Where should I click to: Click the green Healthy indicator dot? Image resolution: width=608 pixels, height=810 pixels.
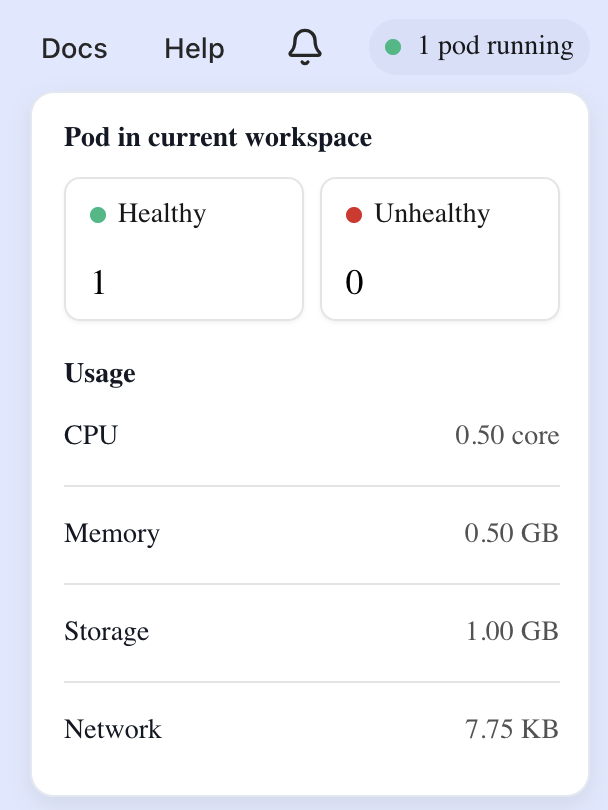click(98, 214)
